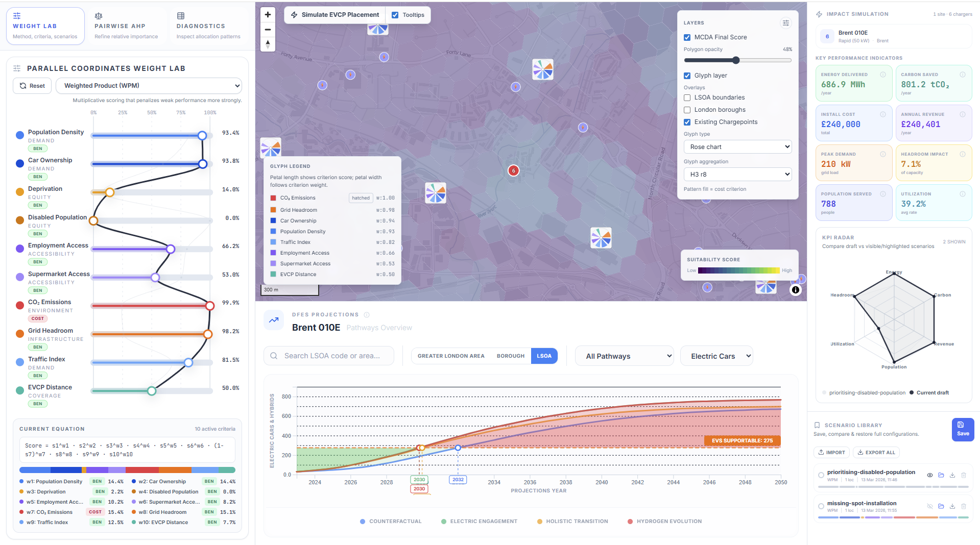Screen dimensions: 980x545
Task: Click the Energy Delivered info icon
Action: [x=882, y=75]
